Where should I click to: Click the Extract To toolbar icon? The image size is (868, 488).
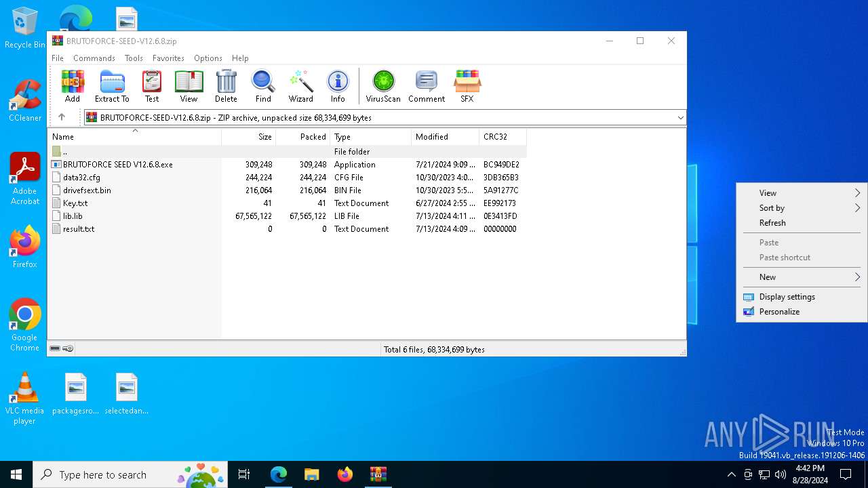coord(112,86)
